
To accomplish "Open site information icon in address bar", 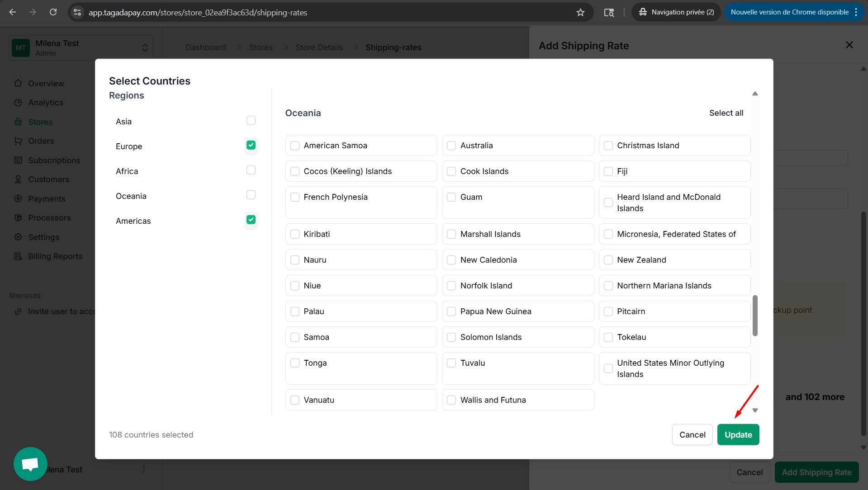I will pos(77,12).
